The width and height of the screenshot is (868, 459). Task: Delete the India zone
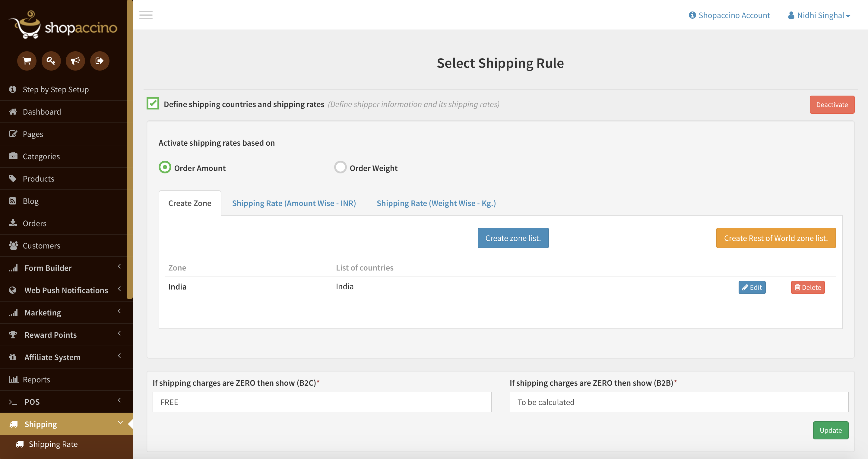tap(808, 287)
